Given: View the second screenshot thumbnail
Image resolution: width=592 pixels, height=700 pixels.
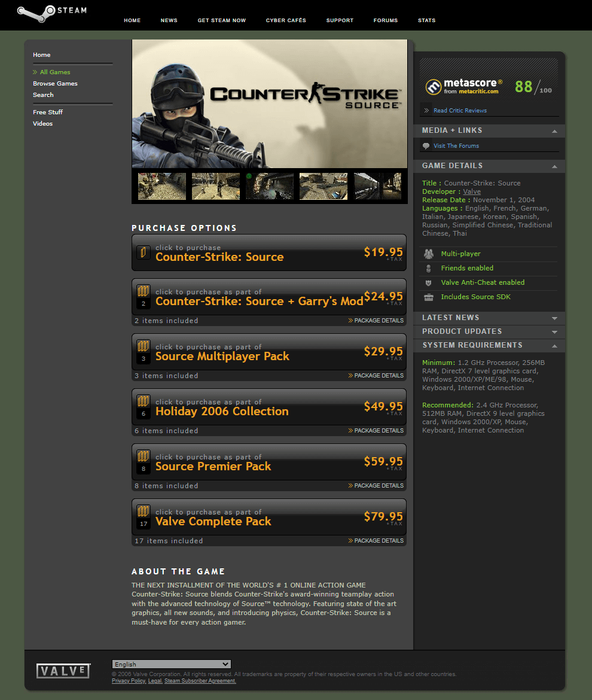Looking at the screenshot, I should pos(216,186).
